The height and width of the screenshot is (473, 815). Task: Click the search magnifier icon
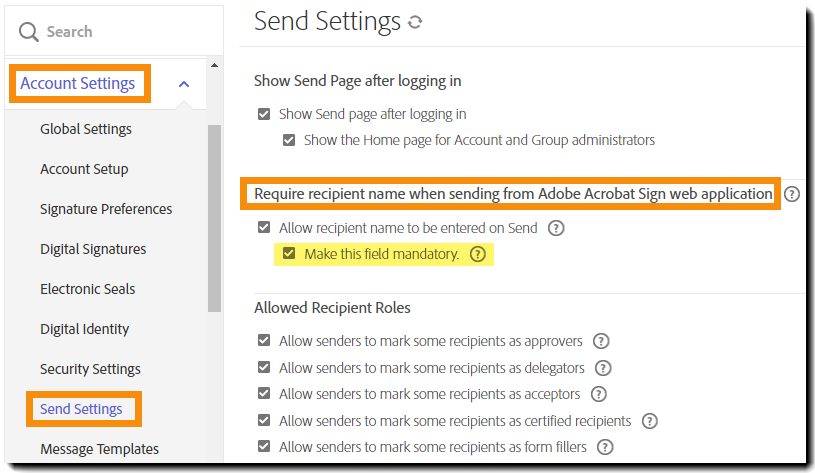[x=28, y=32]
